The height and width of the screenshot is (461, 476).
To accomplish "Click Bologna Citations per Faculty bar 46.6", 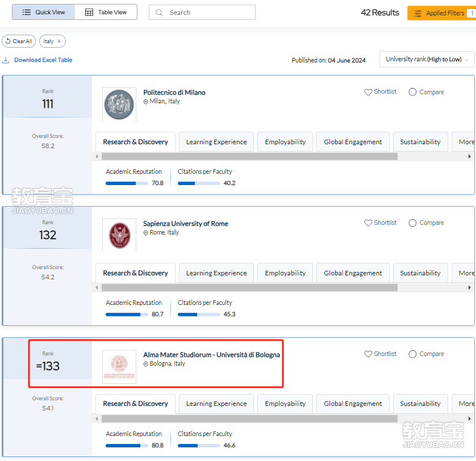I will pyautogui.click(x=199, y=446).
